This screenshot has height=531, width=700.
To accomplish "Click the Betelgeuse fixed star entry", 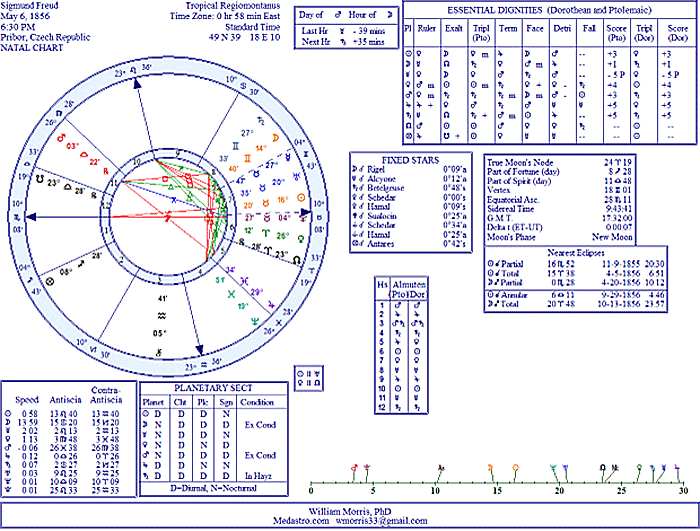I will coord(410,188).
